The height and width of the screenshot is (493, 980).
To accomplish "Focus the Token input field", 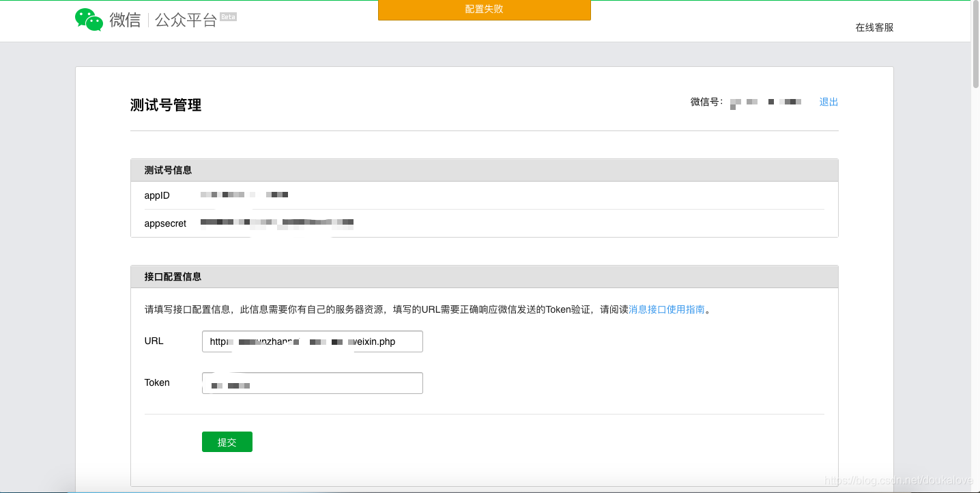I will pyautogui.click(x=313, y=383).
